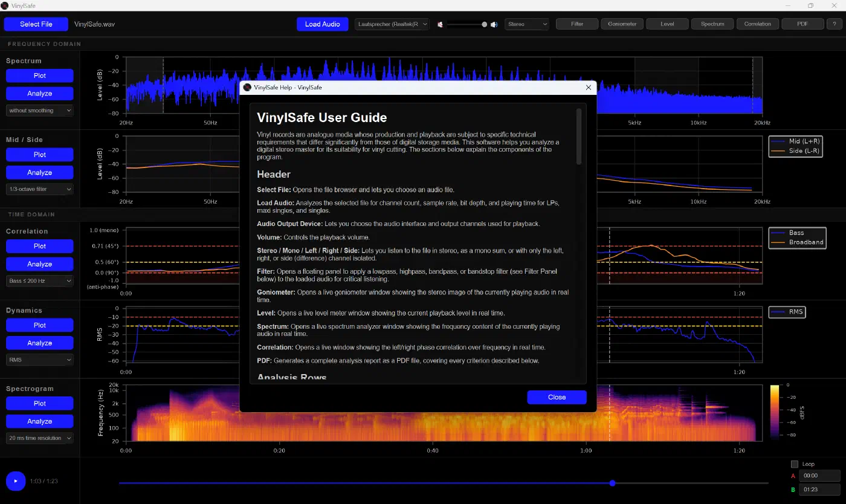
Task: Analyze the Dynamics row
Action: 40,343
